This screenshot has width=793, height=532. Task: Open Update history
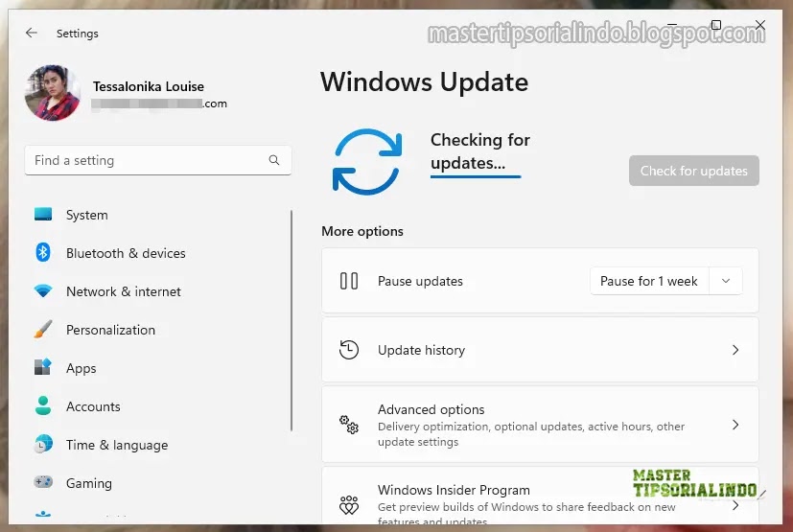point(540,350)
